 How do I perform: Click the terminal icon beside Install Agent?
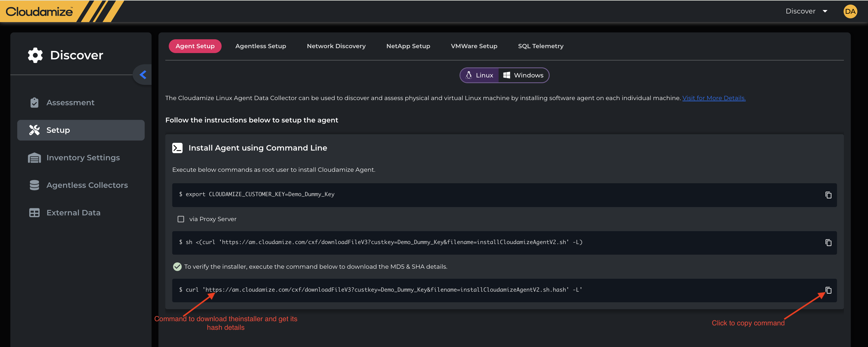coord(177,148)
